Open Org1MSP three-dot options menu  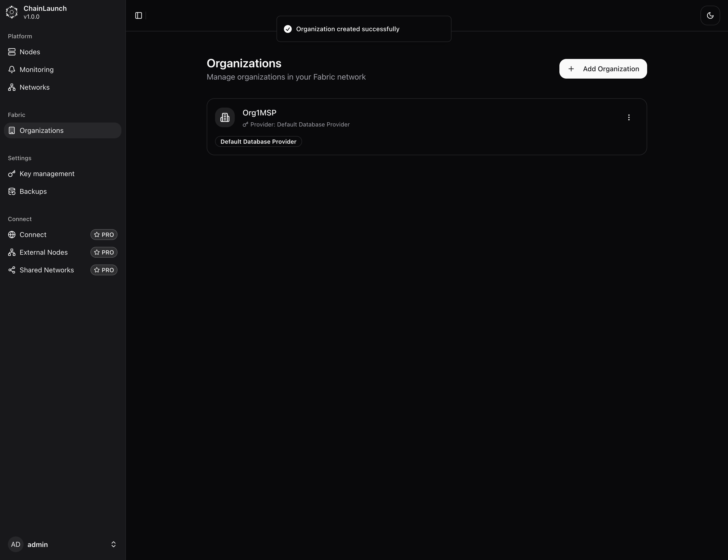[629, 118]
